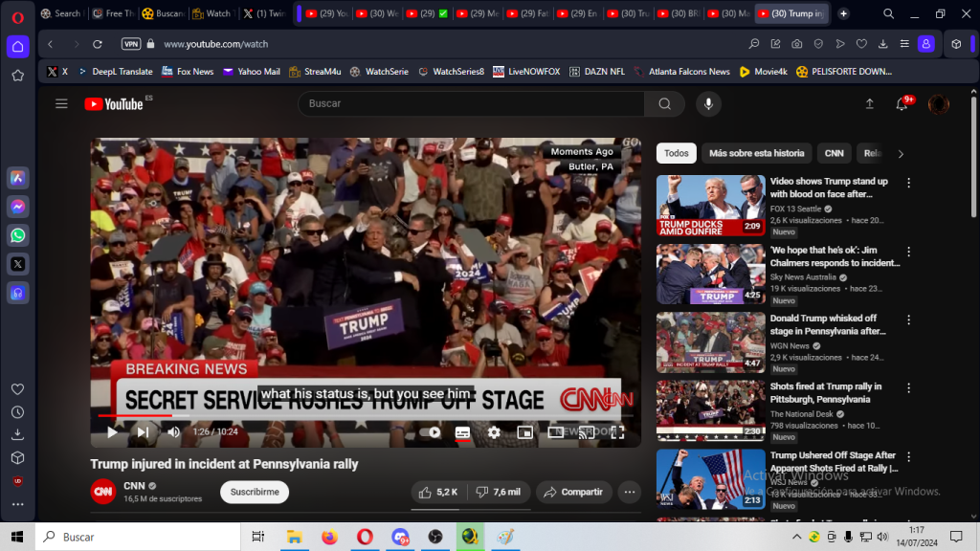Open the player settings gear
The width and height of the screenshot is (980, 551).
coord(494,432)
